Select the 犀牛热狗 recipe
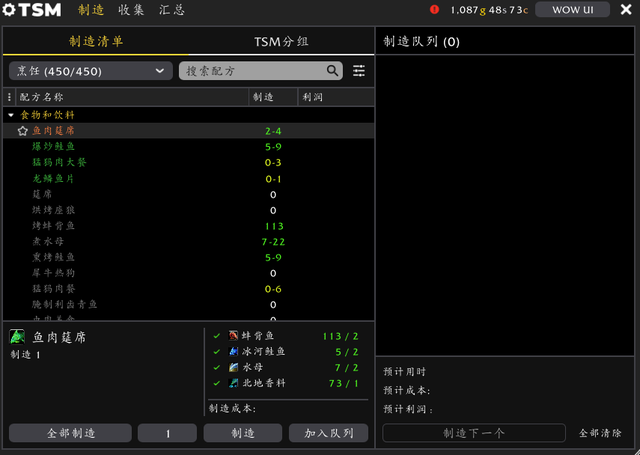 189,273
